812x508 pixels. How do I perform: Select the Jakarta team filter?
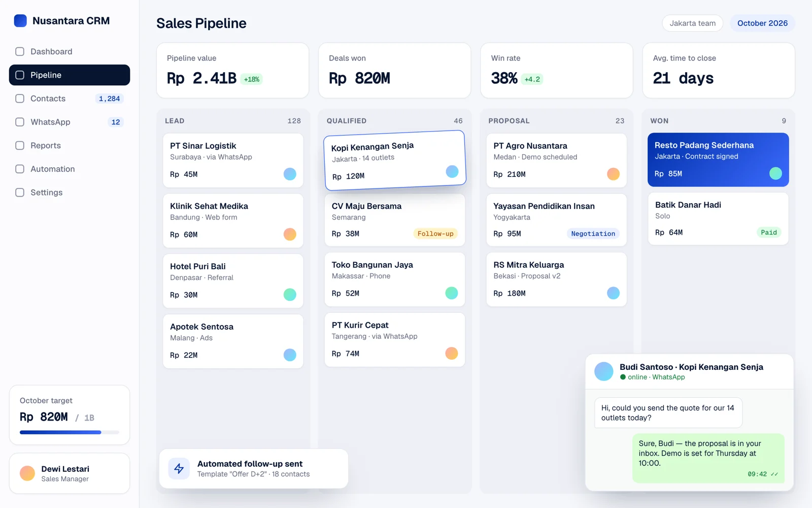click(x=693, y=23)
